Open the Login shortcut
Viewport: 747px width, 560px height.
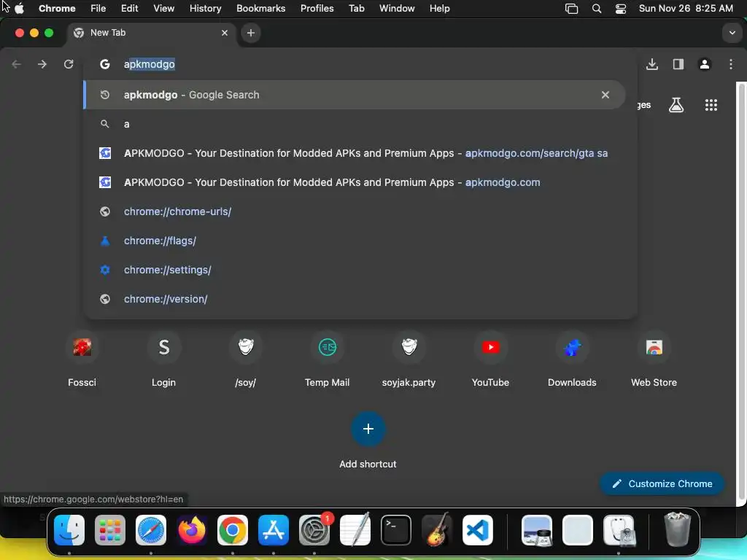click(x=164, y=358)
